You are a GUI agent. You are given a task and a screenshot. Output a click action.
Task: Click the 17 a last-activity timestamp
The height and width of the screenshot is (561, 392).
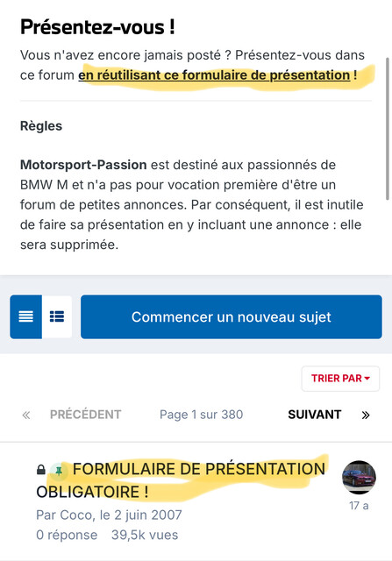pos(359,506)
